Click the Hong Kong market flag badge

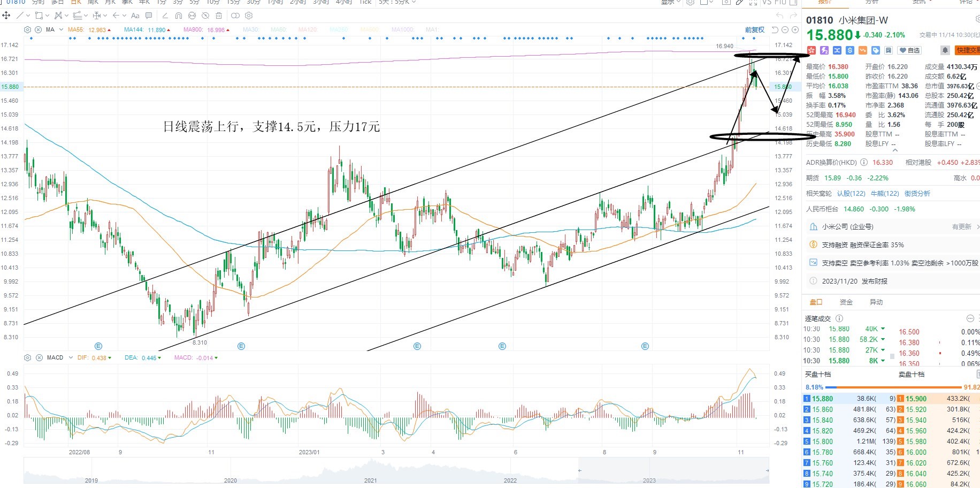pyautogui.click(x=811, y=50)
